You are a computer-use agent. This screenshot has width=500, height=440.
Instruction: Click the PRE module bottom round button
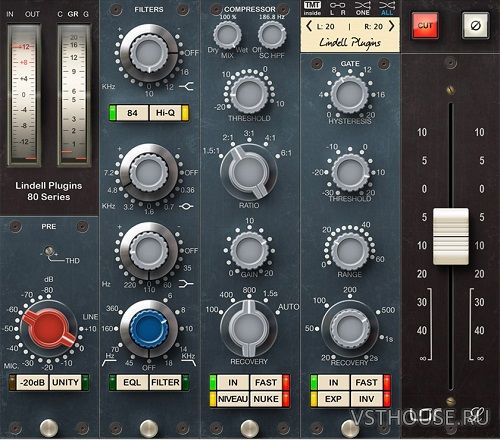pyautogui.click(x=49, y=428)
